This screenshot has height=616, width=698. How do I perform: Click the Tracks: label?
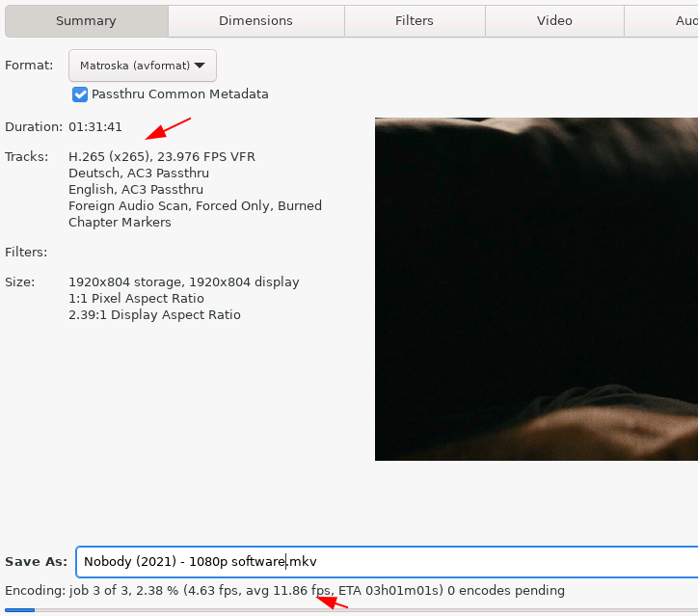[27, 157]
